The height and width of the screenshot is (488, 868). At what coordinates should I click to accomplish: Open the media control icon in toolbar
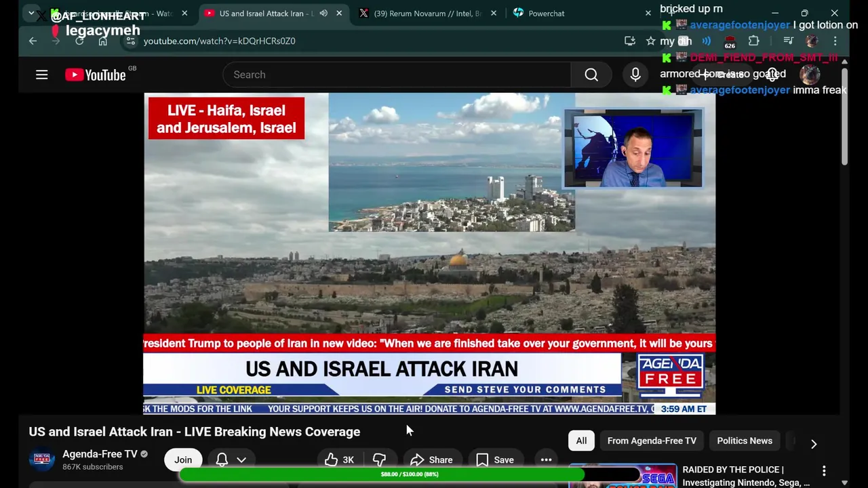[788, 41]
